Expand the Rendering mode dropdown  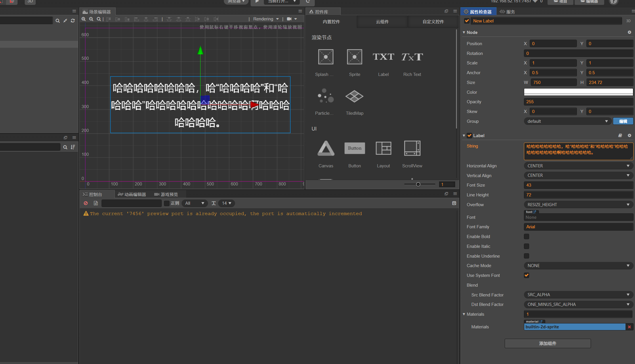tap(266, 19)
